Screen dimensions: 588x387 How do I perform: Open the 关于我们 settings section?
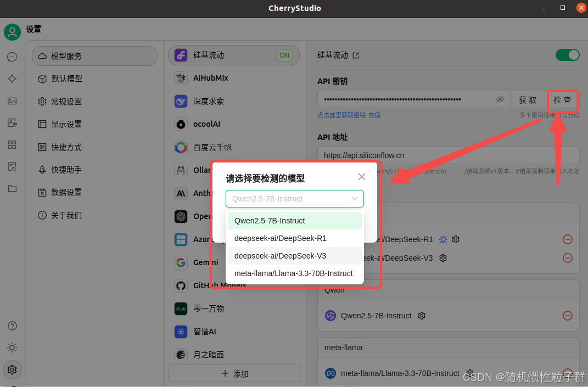coord(94,215)
